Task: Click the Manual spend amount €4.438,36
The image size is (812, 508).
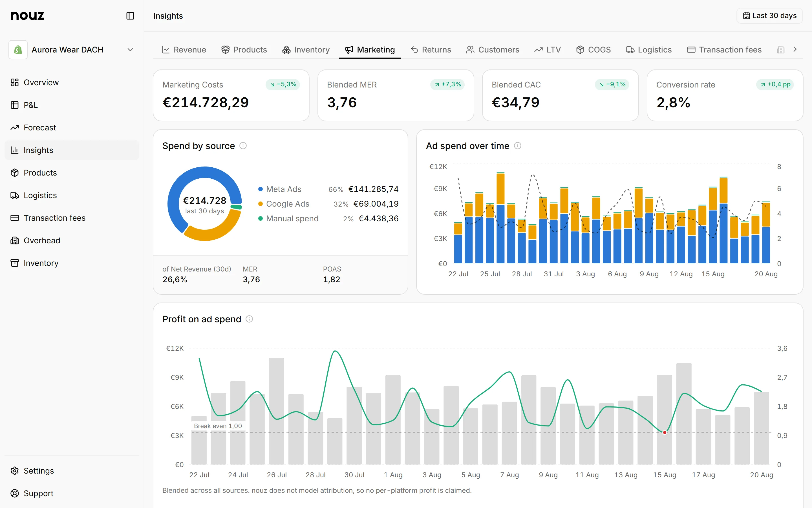Action: tap(378, 218)
